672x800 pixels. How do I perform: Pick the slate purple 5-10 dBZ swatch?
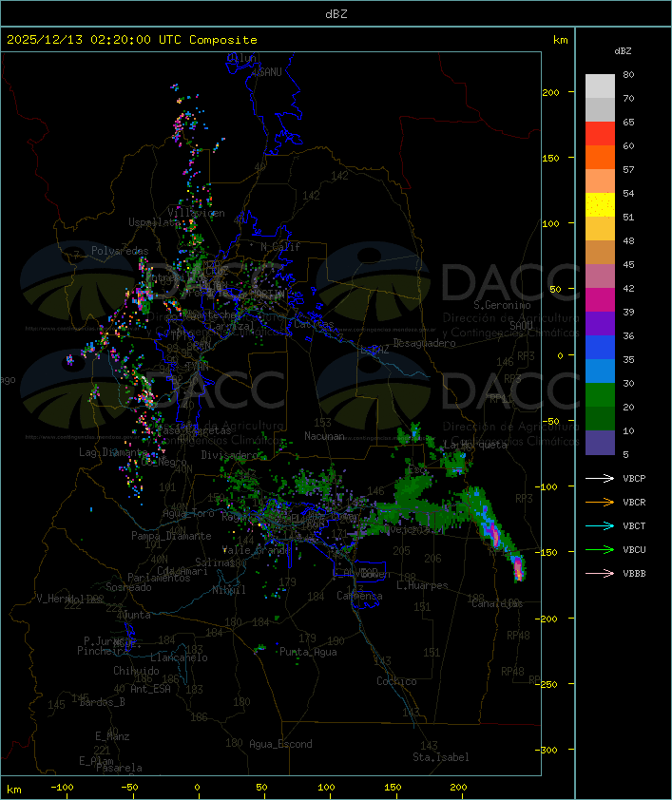[x=600, y=443]
